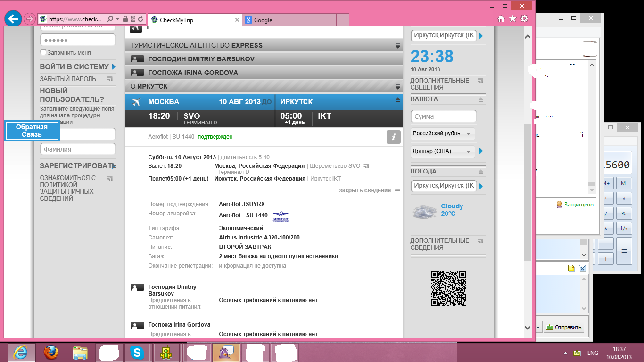Image resolution: width=644 pixels, height=362 pixels.
Task: Open Favorites star icon
Action: [512, 19]
